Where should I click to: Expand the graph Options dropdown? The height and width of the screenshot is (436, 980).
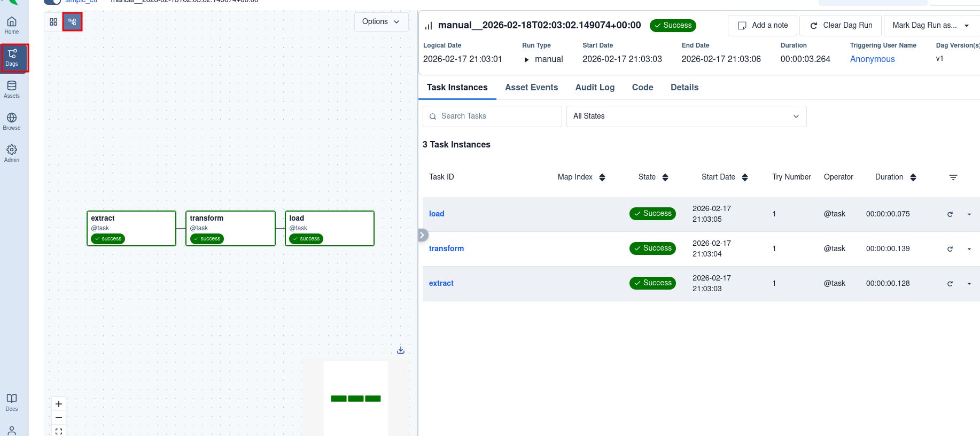click(381, 22)
